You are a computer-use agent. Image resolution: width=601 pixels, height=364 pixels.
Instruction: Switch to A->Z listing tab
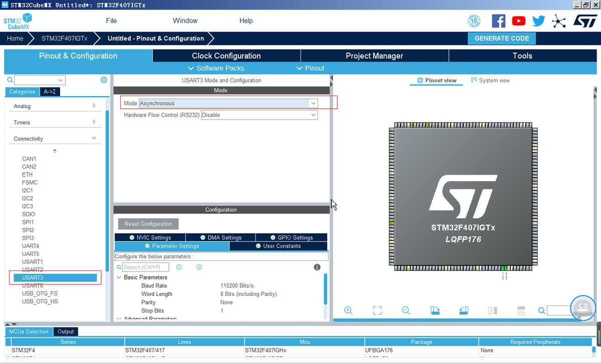(x=50, y=92)
